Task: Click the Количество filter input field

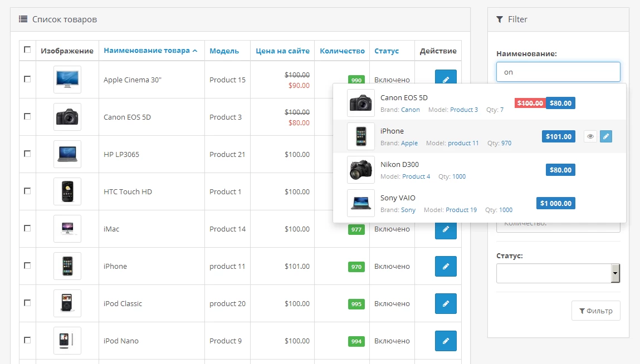Action: coord(558,227)
